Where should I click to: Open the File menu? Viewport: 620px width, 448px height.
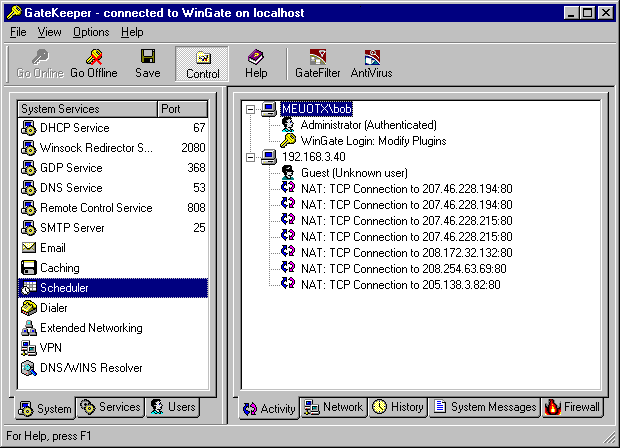pyautogui.click(x=18, y=32)
